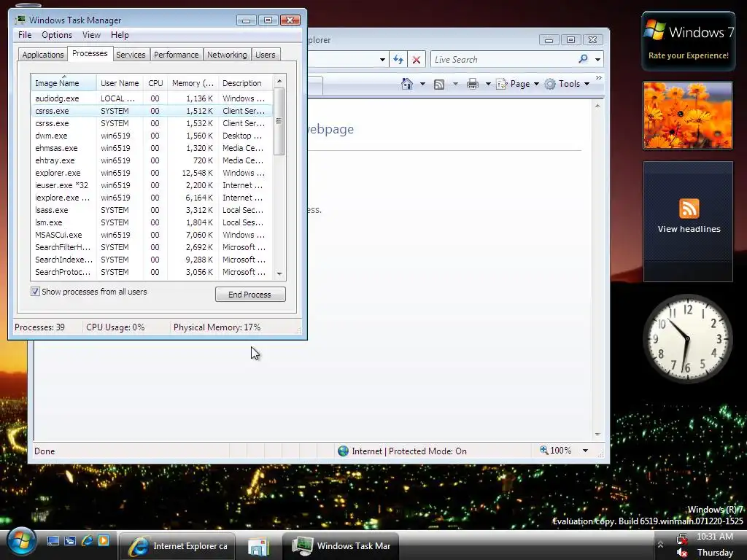The width and height of the screenshot is (747, 560).
Task: Select the audiodg.exe process row
Action: click(152, 98)
